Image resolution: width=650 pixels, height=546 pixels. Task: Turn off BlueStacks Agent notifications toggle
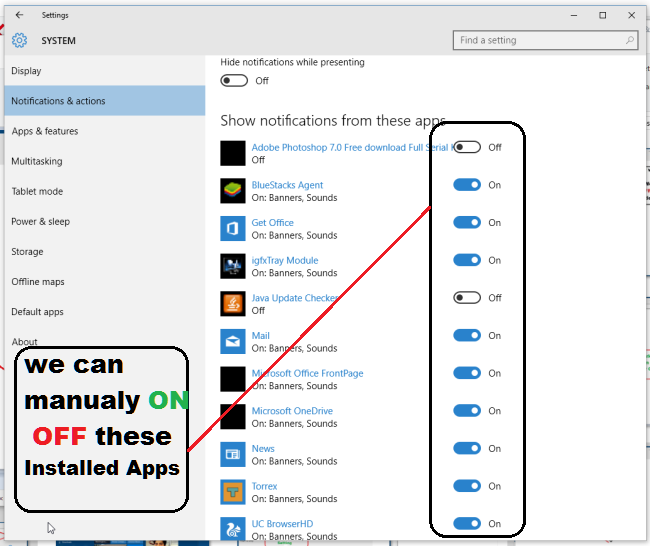467,185
